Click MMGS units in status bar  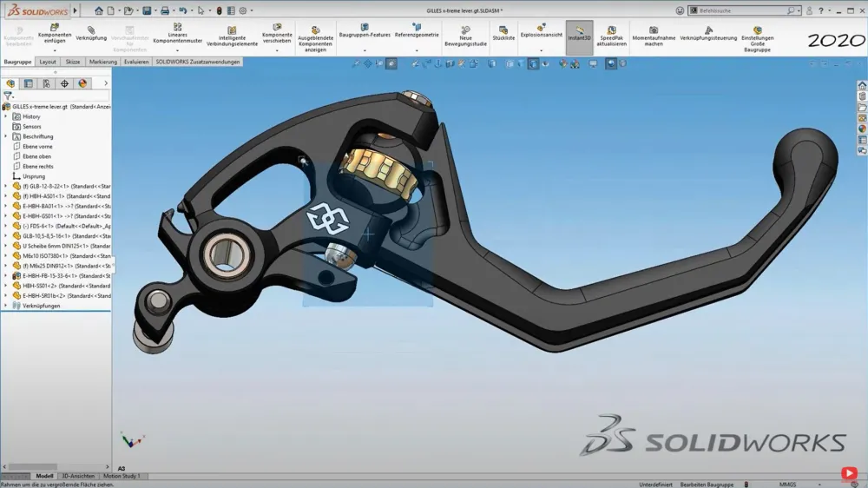pyautogui.click(x=788, y=485)
